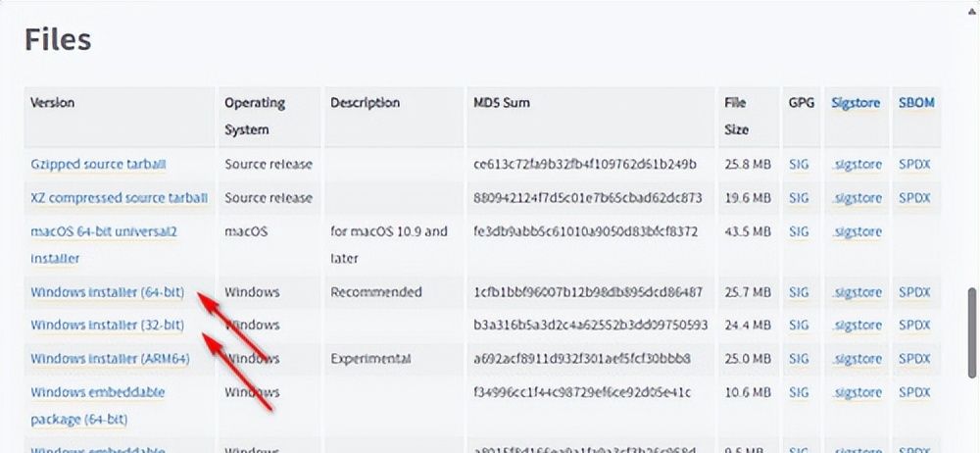Click .sigstore link for ARM64 installer
The height and width of the screenshot is (453, 980).
(x=856, y=358)
